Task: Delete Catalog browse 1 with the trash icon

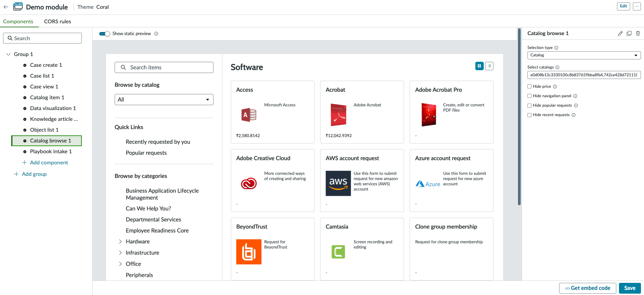Action: pyautogui.click(x=638, y=33)
